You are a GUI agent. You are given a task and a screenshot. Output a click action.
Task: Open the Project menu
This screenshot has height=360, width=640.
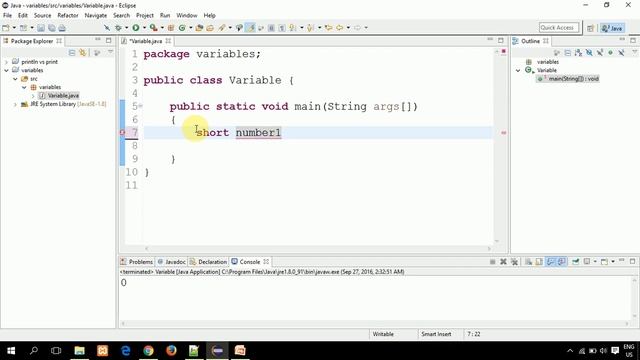pyautogui.click(x=144, y=16)
